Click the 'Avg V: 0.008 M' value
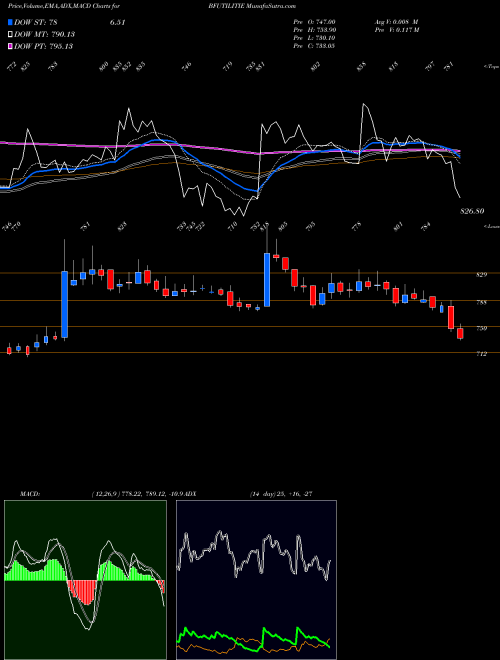The image size is (500, 660). point(396,22)
